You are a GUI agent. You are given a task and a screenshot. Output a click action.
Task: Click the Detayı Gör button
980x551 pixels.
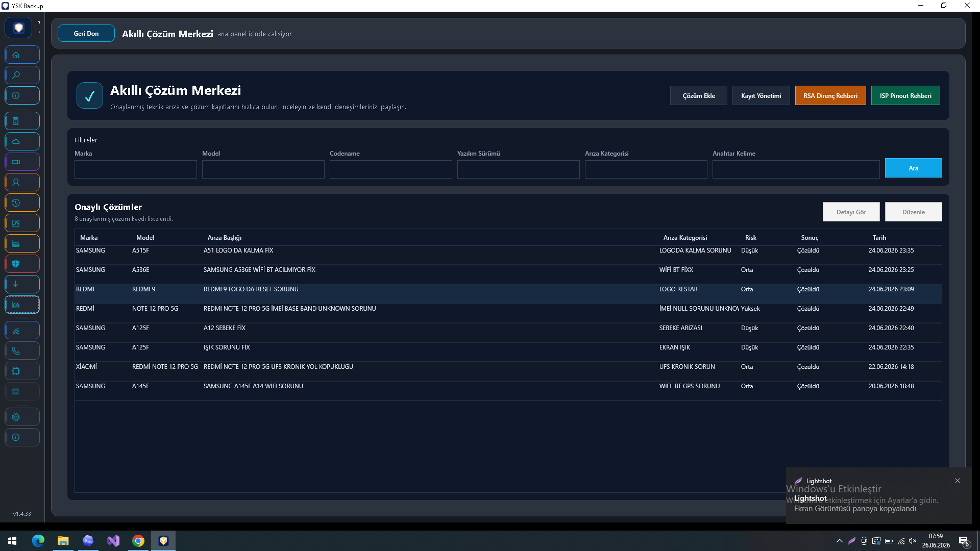tap(851, 212)
